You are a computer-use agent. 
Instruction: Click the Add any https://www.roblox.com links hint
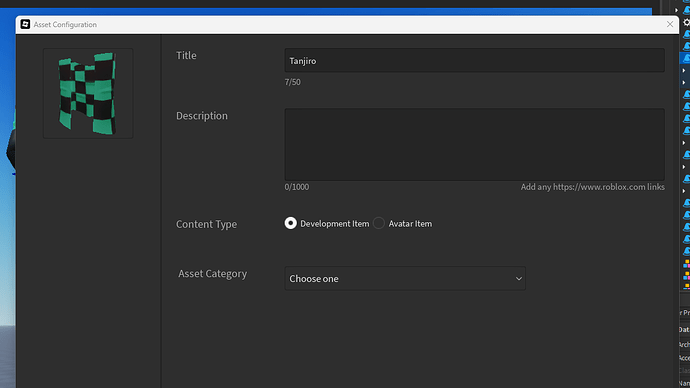tap(593, 187)
